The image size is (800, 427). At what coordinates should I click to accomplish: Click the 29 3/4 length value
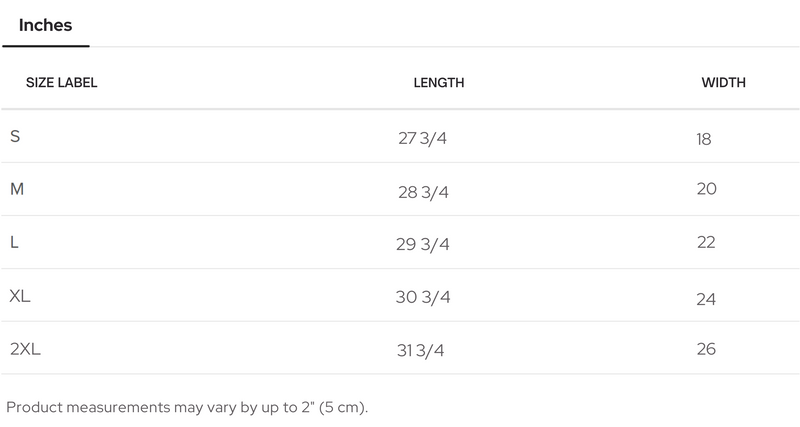(x=423, y=245)
